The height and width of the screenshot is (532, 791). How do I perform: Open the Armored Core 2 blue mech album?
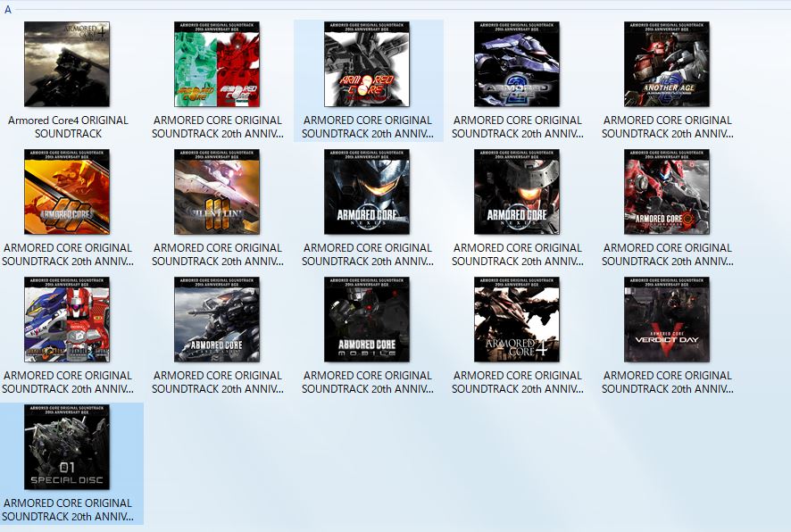click(x=517, y=64)
